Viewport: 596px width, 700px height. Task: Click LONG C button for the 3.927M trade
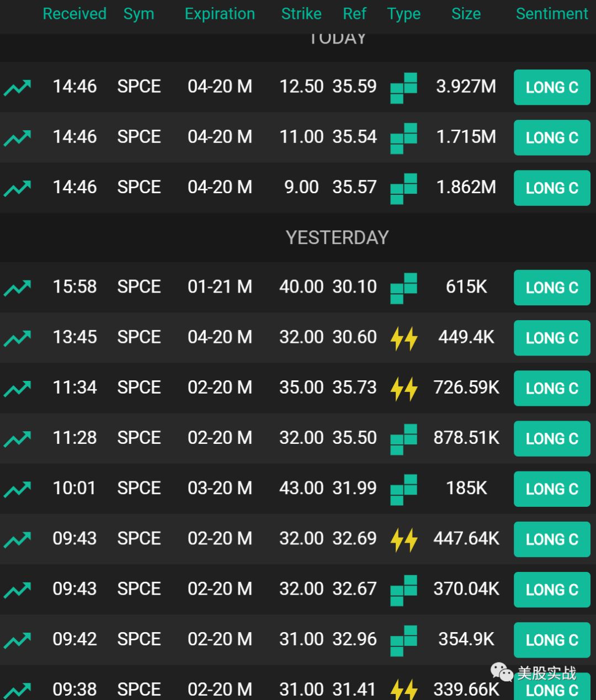tap(552, 87)
